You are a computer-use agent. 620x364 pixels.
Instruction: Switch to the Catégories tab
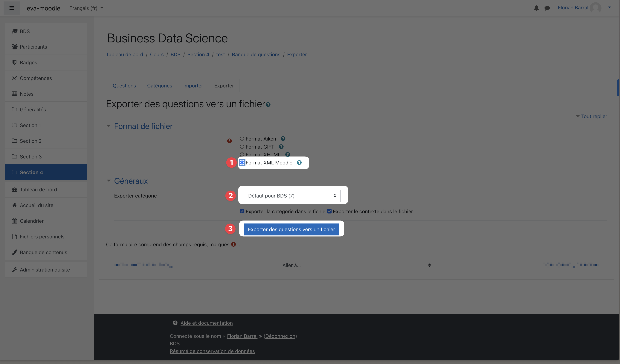tap(159, 86)
